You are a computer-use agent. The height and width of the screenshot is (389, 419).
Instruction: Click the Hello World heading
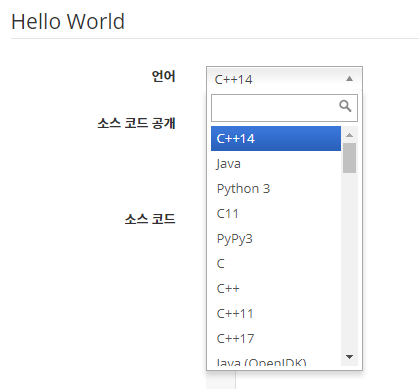[68, 22]
